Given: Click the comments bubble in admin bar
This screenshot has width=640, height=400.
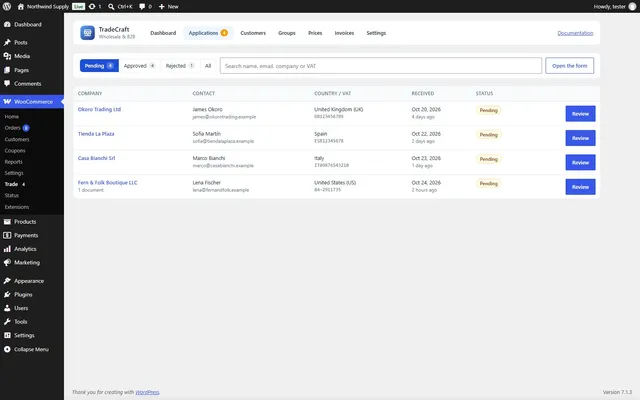Looking at the screenshot, I should (142, 7).
